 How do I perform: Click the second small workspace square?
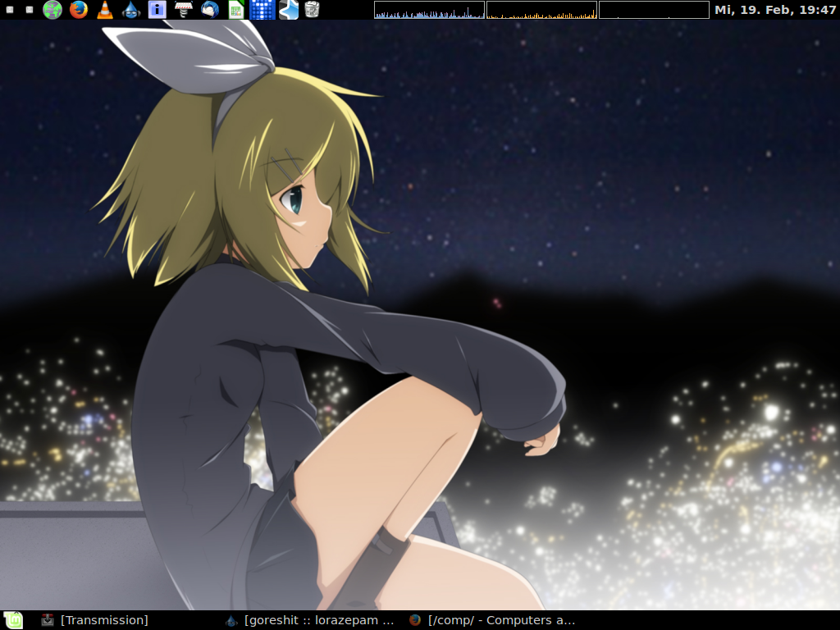(30, 10)
